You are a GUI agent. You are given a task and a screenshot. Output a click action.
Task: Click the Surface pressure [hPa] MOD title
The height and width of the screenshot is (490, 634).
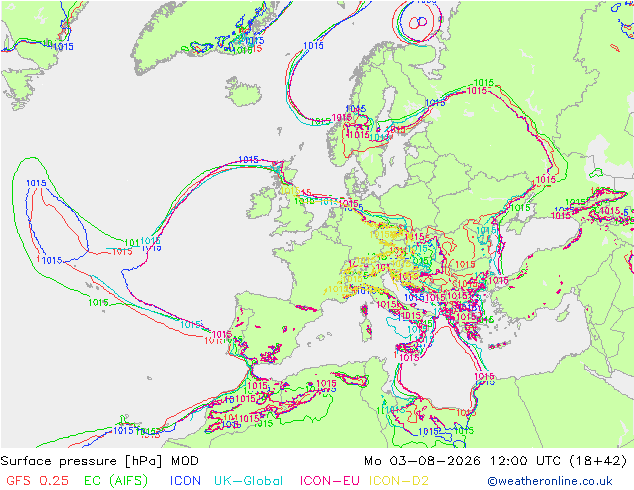pyautogui.click(x=99, y=461)
